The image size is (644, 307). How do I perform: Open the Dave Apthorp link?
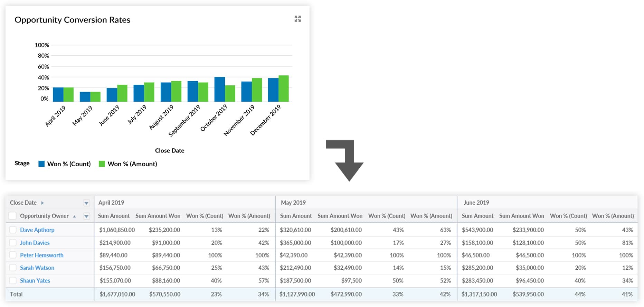37,230
